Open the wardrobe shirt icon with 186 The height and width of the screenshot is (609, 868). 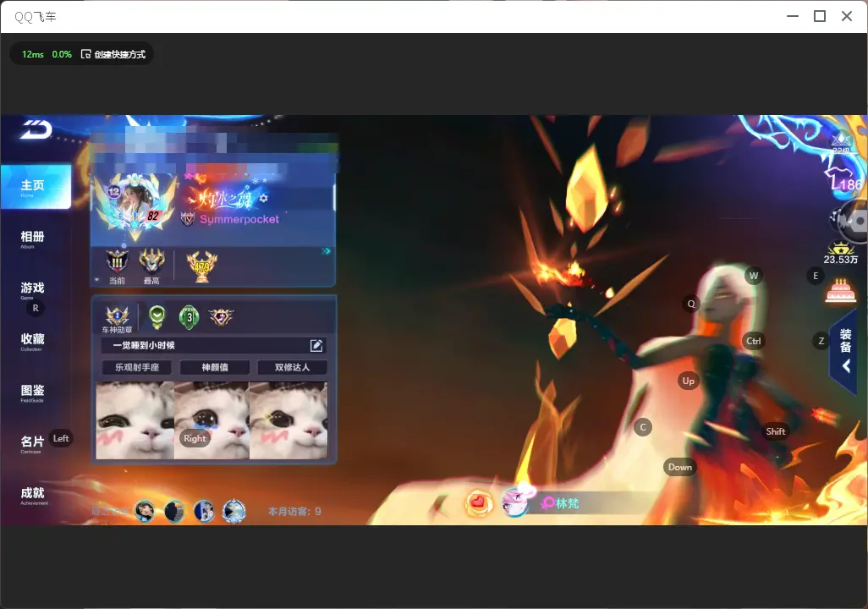843,180
